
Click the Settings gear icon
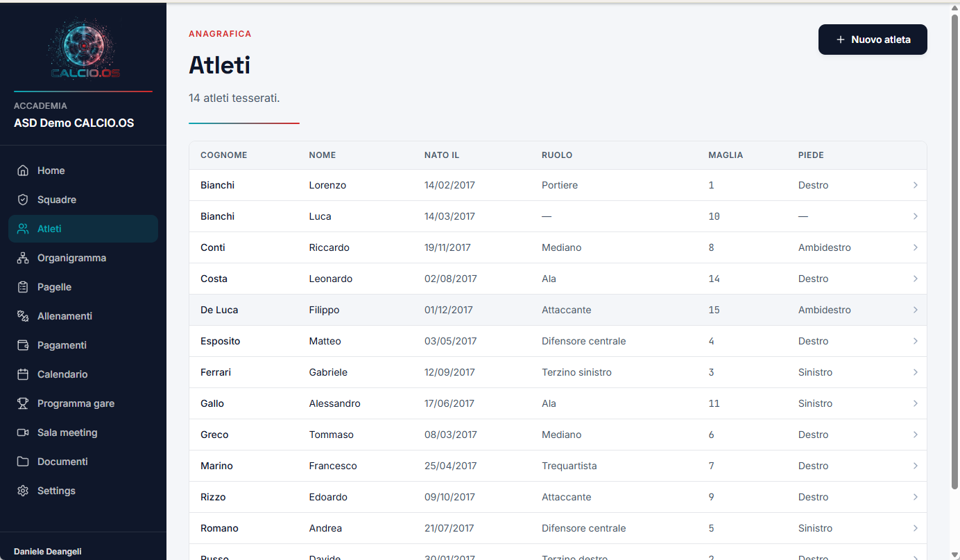tap(23, 491)
